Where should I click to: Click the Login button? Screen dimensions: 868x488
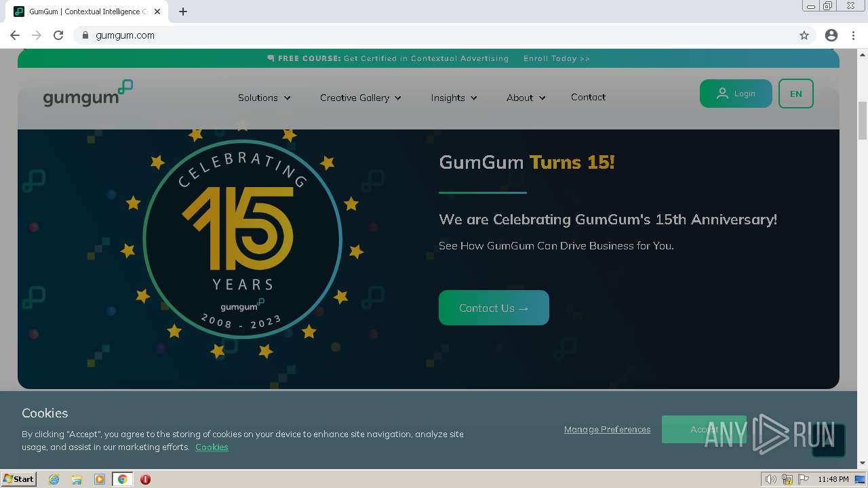736,94
